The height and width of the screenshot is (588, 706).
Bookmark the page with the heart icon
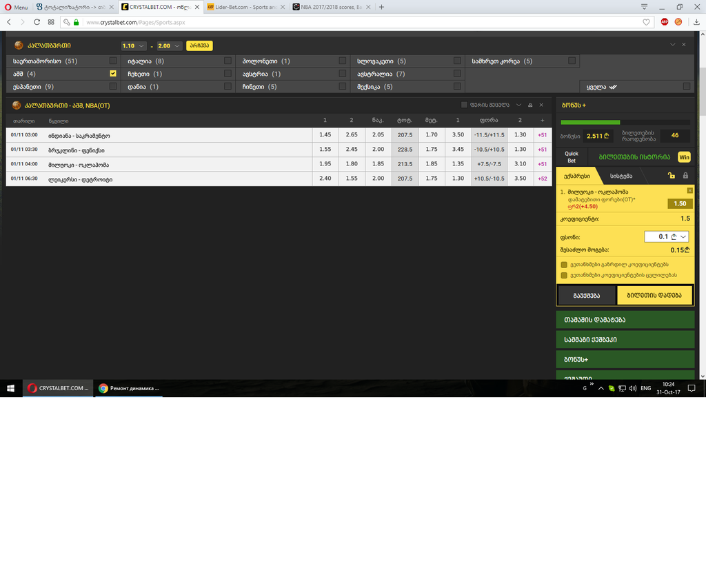click(646, 22)
